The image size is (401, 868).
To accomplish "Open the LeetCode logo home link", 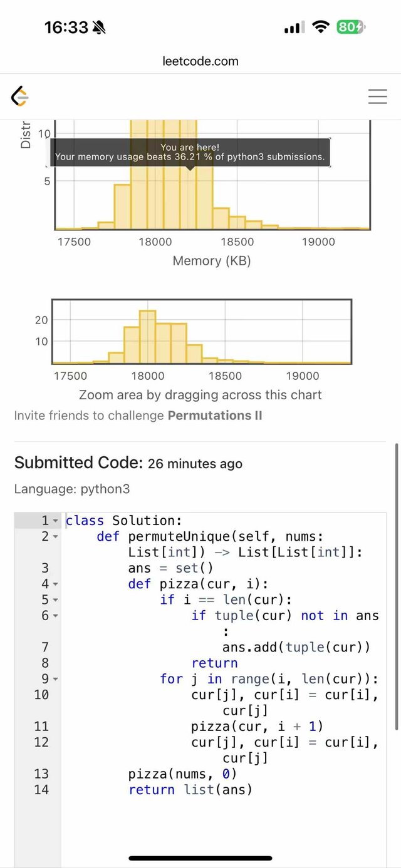I will (20, 96).
